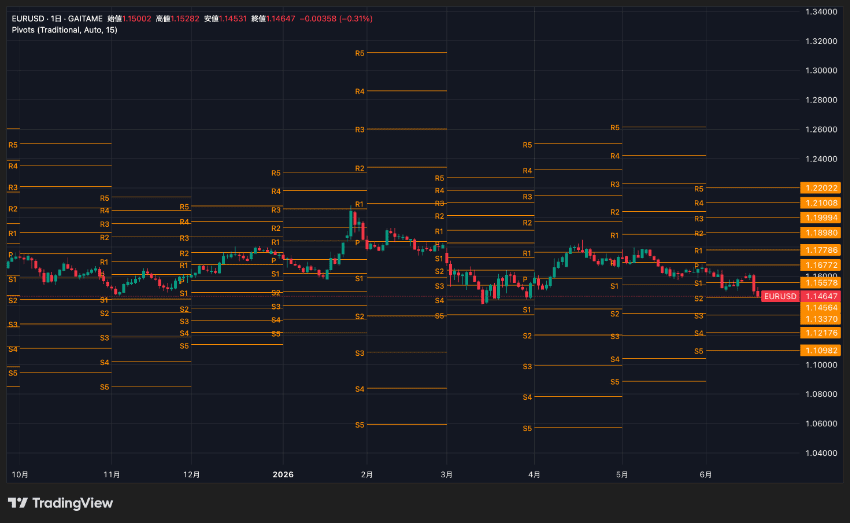Click the 安値 1.14531 low value
The height and width of the screenshot is (523, 850).
click(226, 18)
